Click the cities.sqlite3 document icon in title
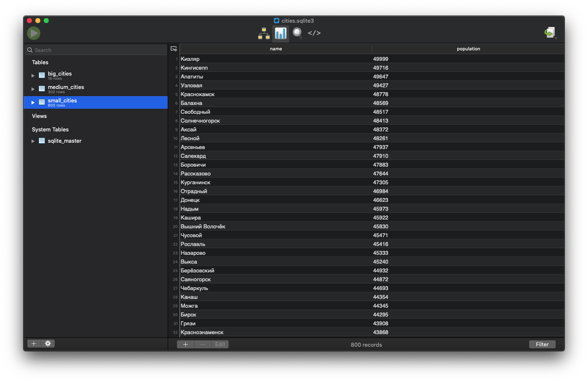This screenshot has height=382, width=588. point(277,21)
